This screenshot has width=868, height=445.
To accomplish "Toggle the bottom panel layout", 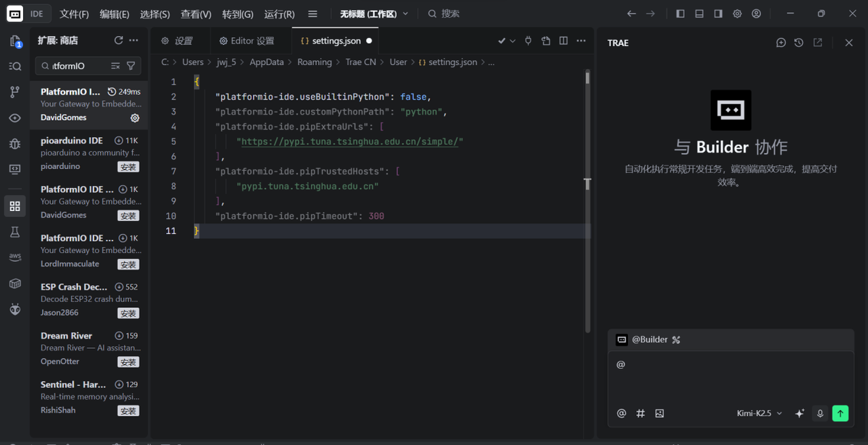I will click(699, 14).
